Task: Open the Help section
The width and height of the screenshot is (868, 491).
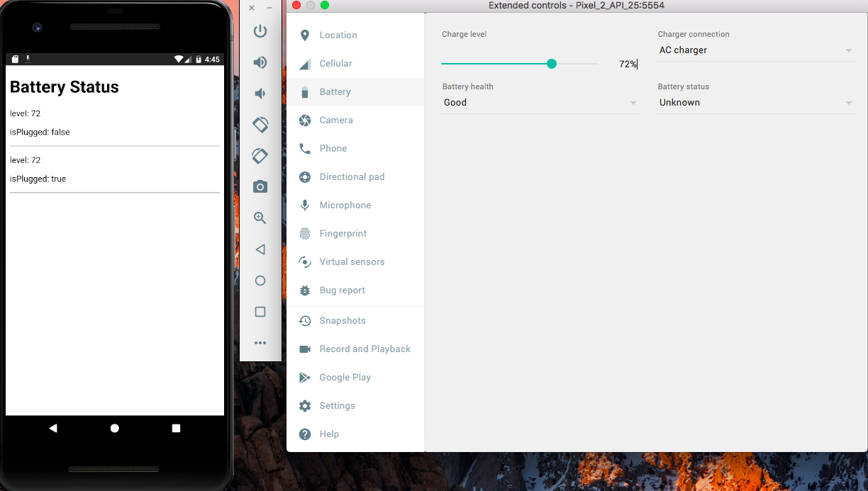Action: 355,434
